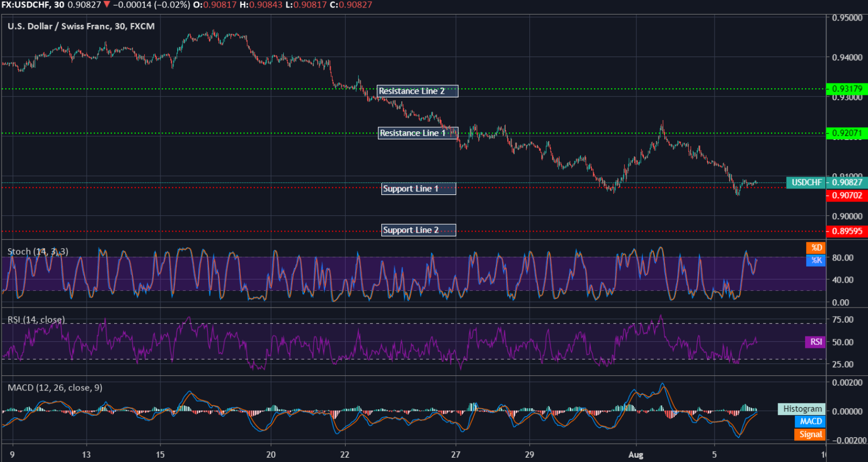Screen dimensions: 868x462
Task: Click date 13 on time axis
Action: tap(86, 454)
